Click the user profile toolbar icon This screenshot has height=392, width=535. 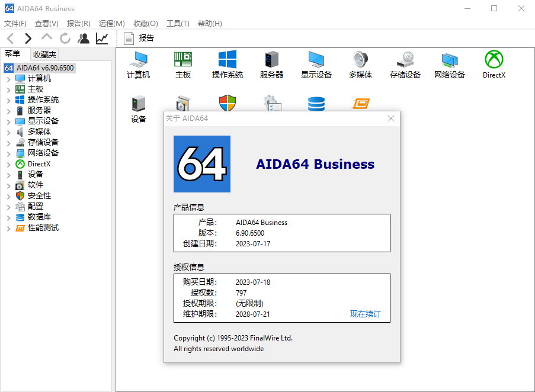coord(84,38)
